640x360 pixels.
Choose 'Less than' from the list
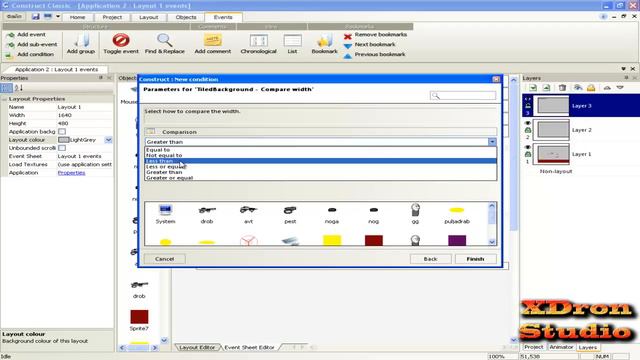pyautogui.click(x=321, y=161)
